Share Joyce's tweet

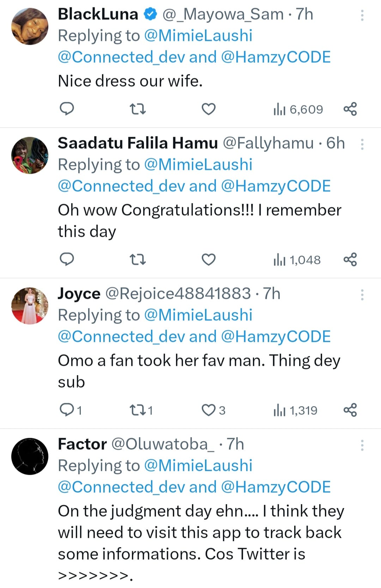tap(350, 410)
